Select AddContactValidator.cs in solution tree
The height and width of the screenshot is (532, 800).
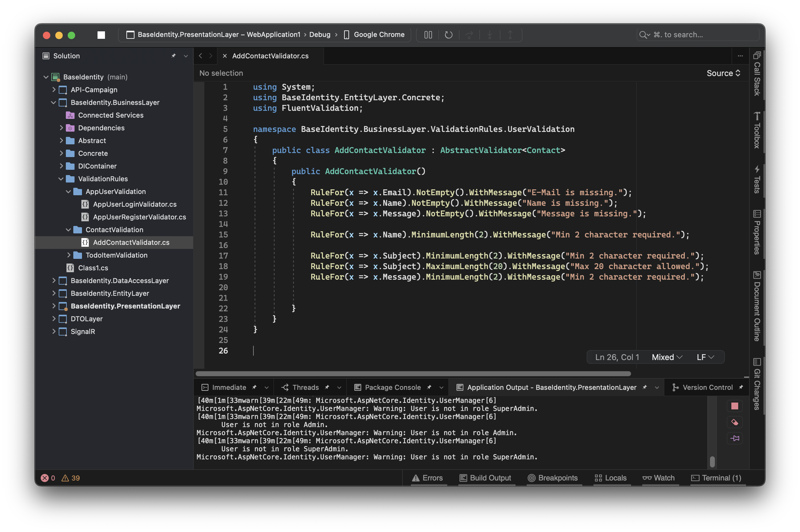pyautogui.click(x=131, y=242)
